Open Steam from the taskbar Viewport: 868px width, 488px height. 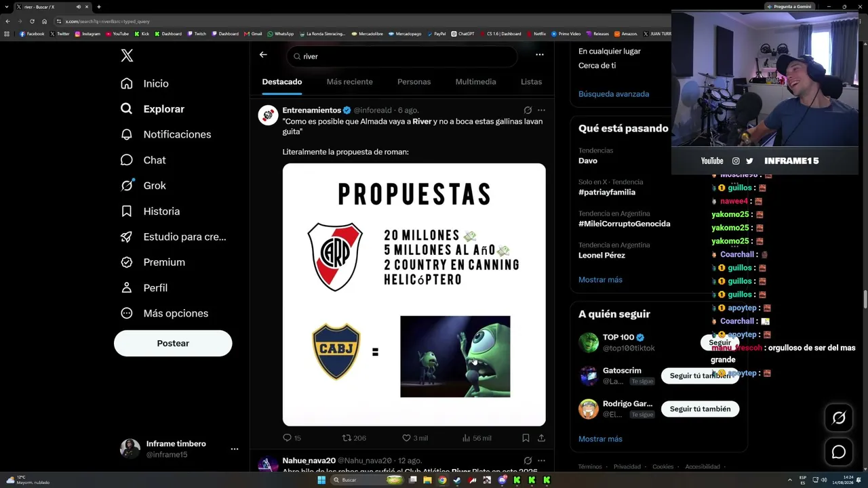pyautogui.click(x=457, y=480)
